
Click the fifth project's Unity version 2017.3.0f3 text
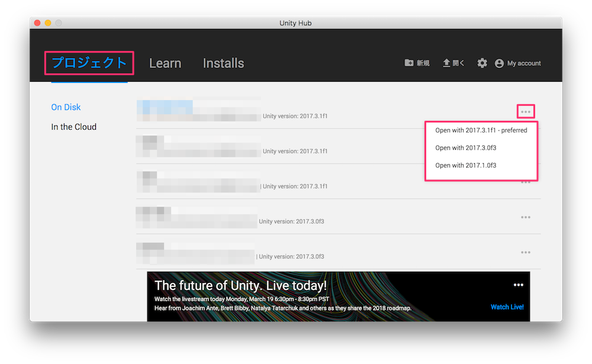291,256
